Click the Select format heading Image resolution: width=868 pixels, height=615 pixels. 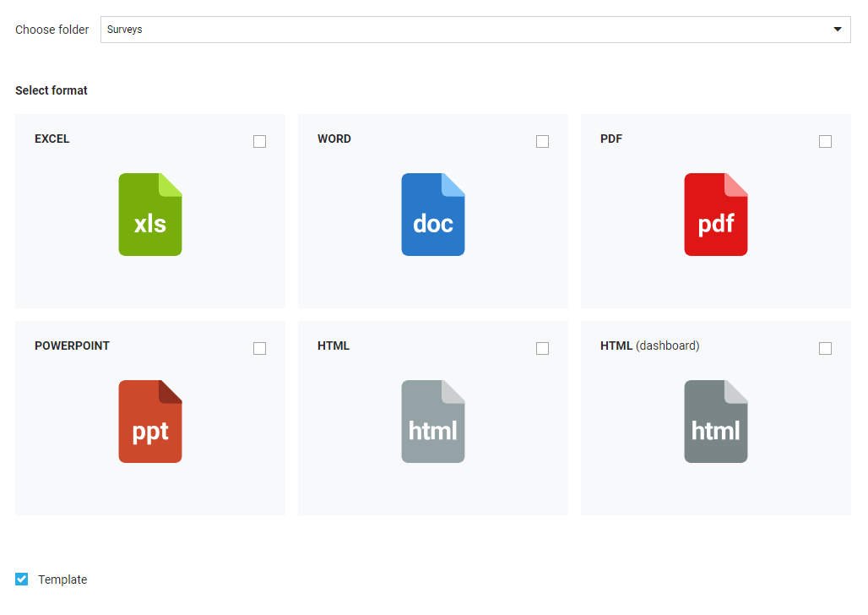51,90
